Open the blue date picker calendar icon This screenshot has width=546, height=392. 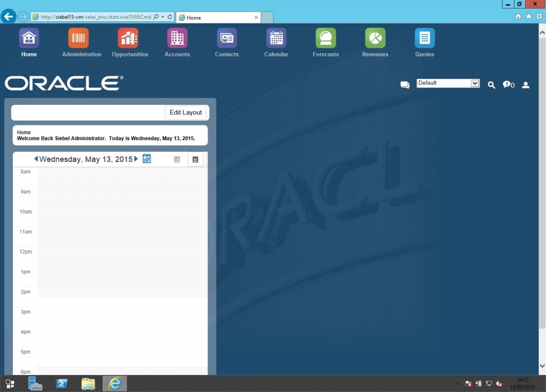147,158
